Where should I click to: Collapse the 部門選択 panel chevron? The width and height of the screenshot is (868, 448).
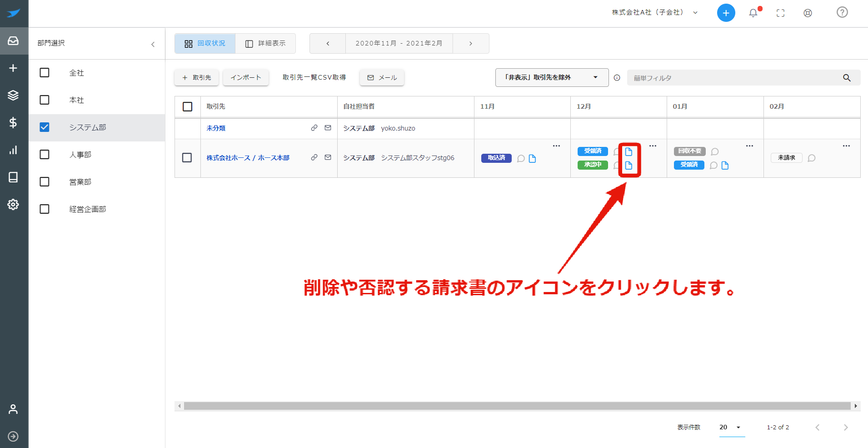(153, 44)
